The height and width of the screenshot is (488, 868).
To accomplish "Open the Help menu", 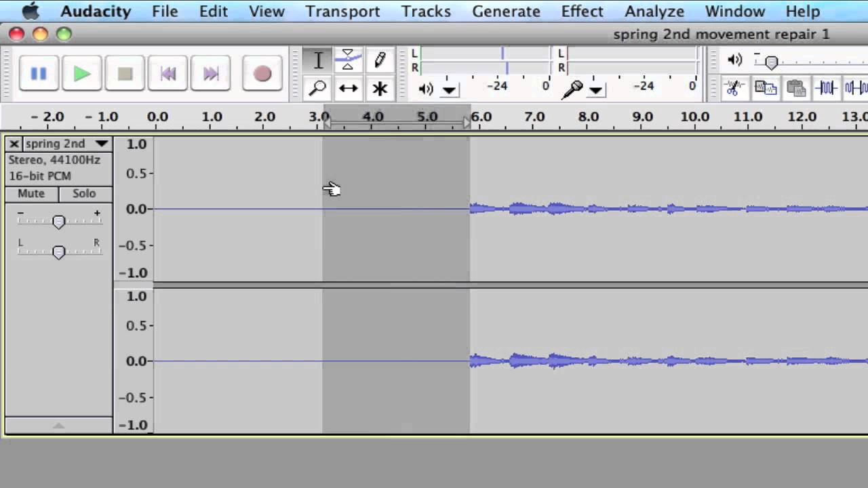I will click(x=803, y=12).
